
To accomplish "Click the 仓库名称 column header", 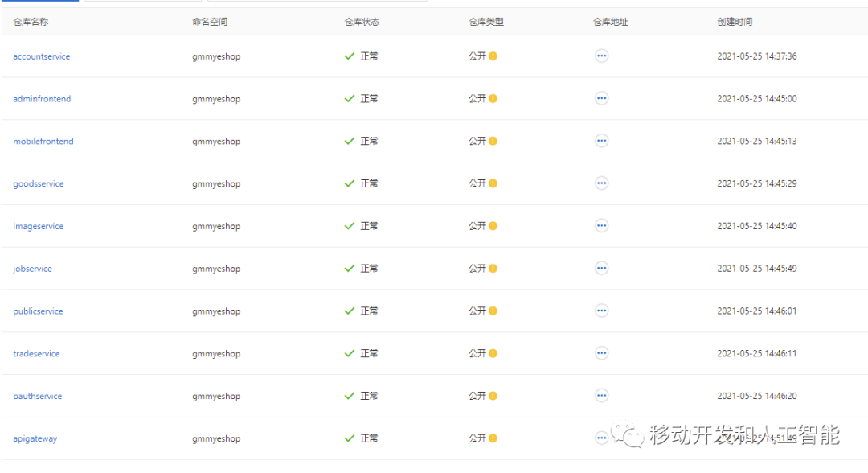I will pyautogui.click(x=31, y=22).
